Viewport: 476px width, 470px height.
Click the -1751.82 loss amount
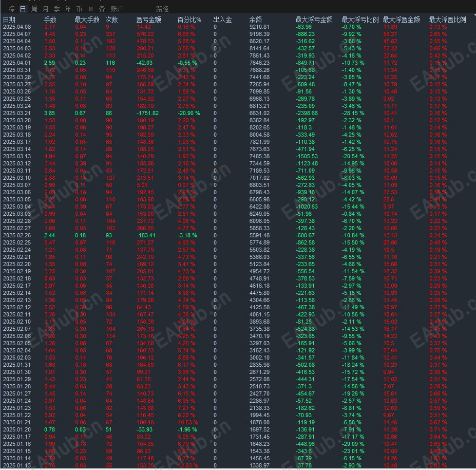(x=147, y=113)
